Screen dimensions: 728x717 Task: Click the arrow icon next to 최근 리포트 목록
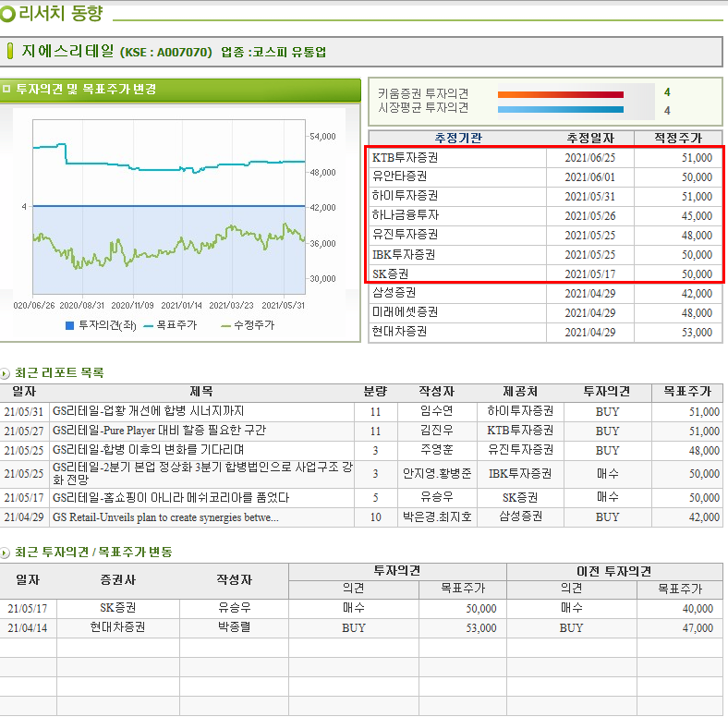[5, 373]
